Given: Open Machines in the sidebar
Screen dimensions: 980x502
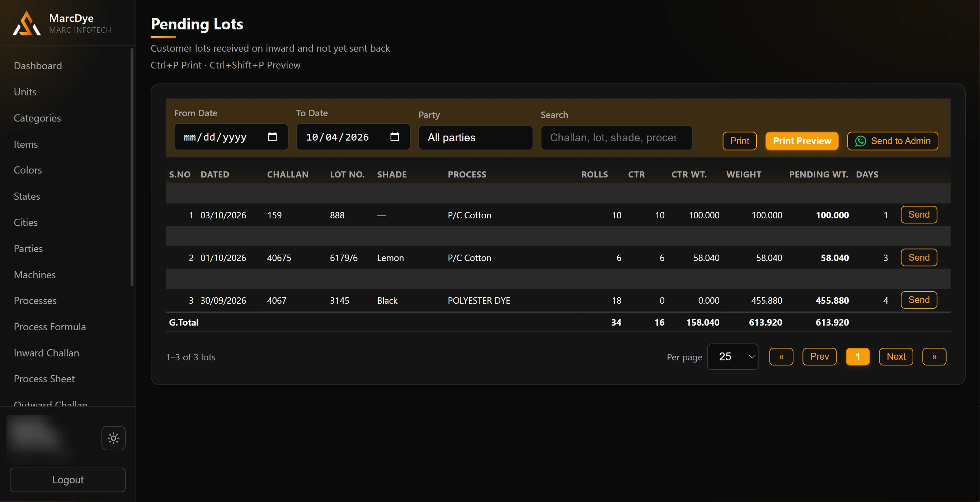Looking at the screenshot, I should 35,275.
